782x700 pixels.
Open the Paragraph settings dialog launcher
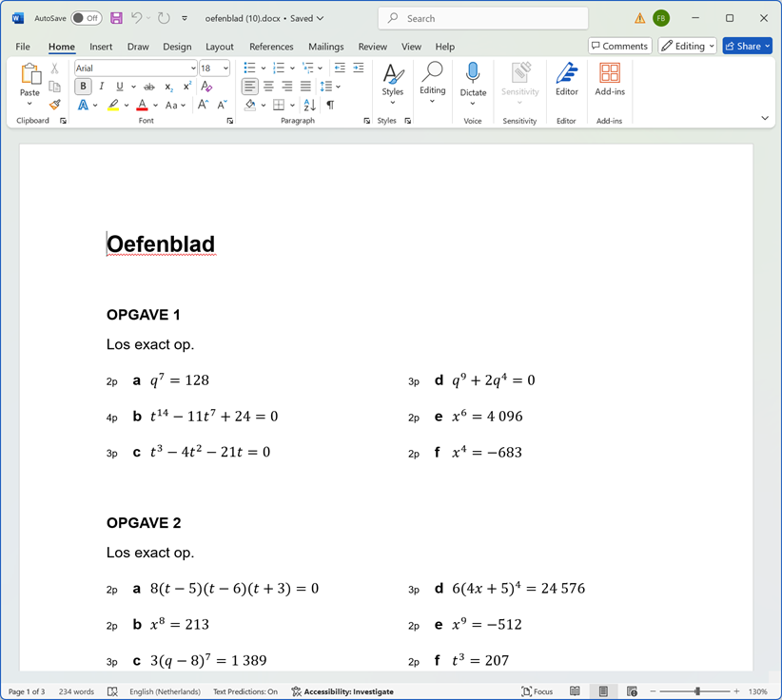click(x=366, y=121)
